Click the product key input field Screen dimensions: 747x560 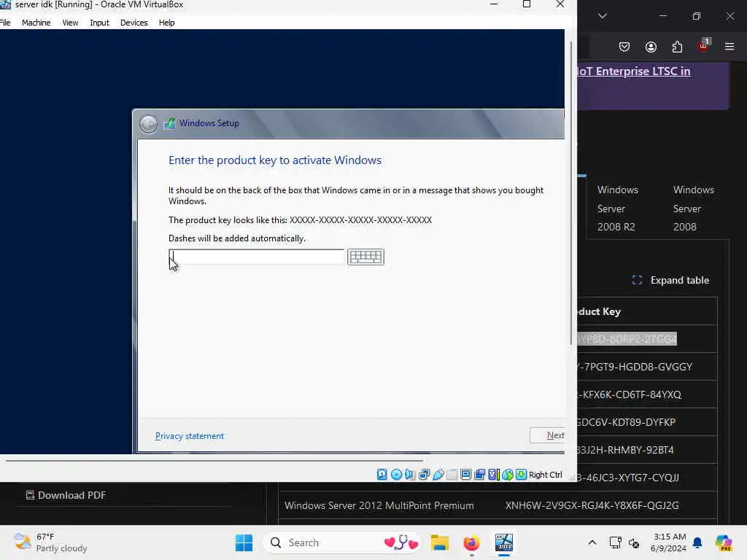click(x=256, y=257)
